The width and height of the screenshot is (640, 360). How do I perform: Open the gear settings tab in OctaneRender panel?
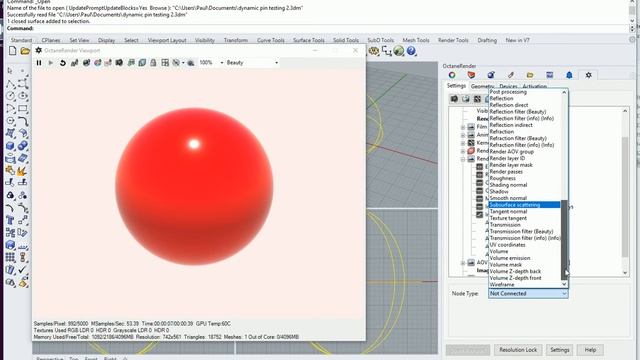click(x=588, y=75)
